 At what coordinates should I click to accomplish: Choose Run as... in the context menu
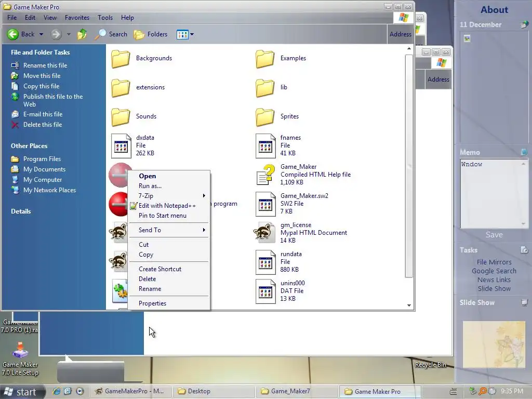169,186
